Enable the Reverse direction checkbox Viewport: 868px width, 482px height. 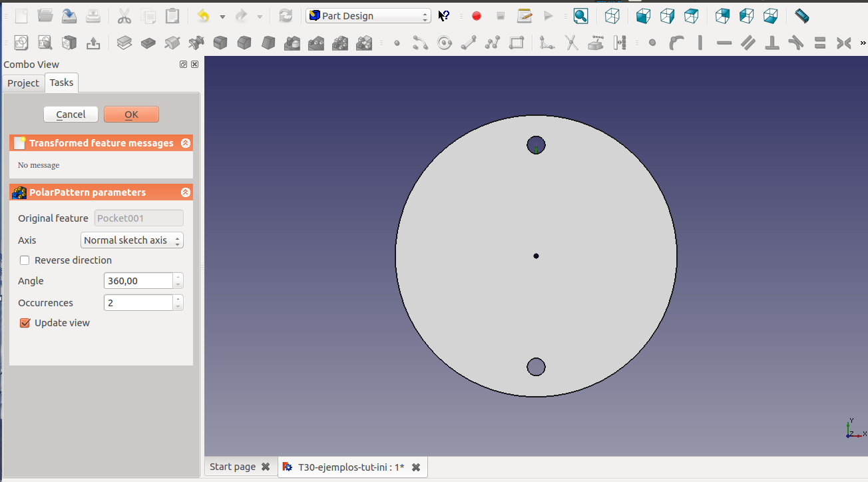click(25, 260)
